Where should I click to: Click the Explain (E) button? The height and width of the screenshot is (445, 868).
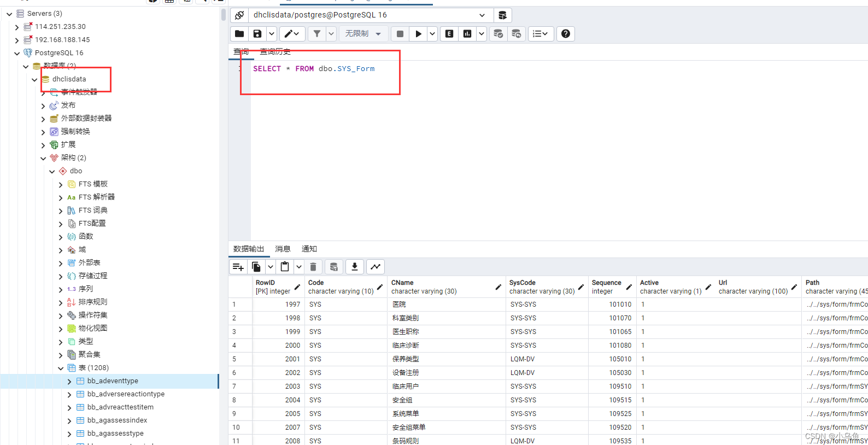[449, 34]
